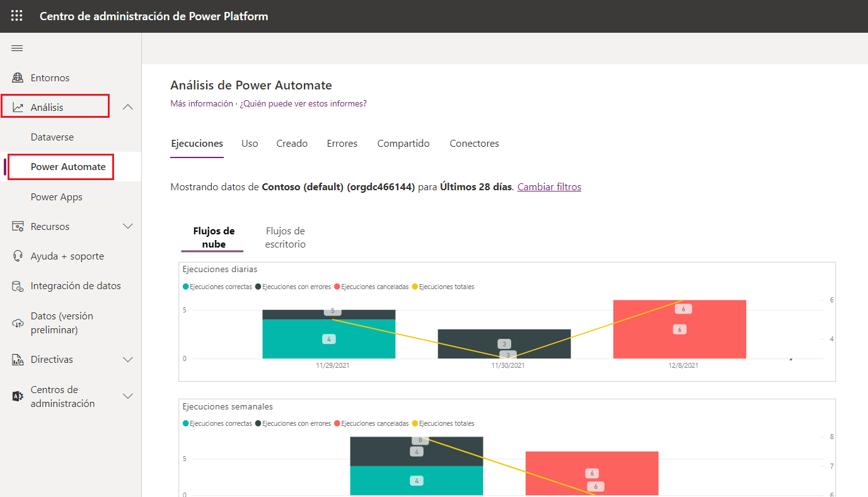Open the Más información link
This screenshot has height=497, width=868.
coord(202,104)
